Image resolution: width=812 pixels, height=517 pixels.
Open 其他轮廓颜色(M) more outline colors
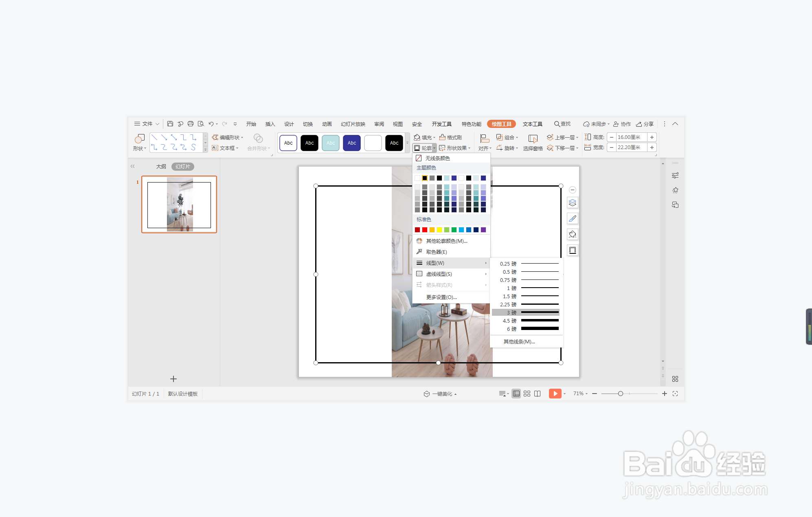451,241
